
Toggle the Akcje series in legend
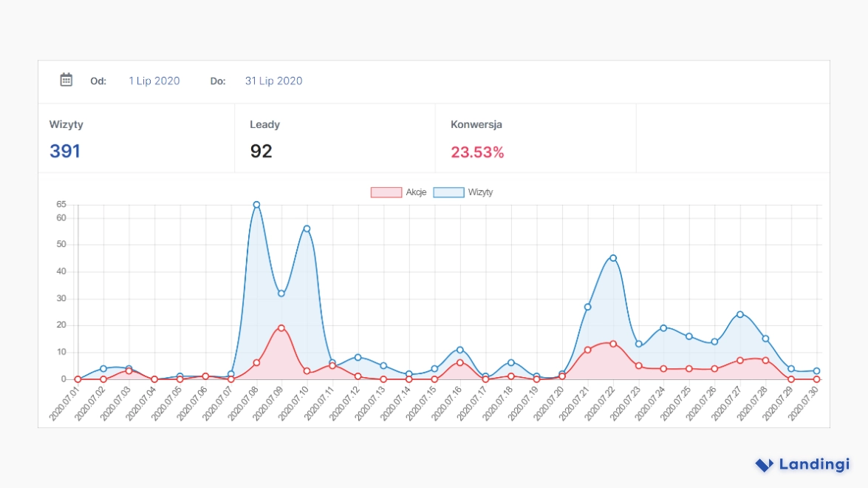[x=416, y=192]
